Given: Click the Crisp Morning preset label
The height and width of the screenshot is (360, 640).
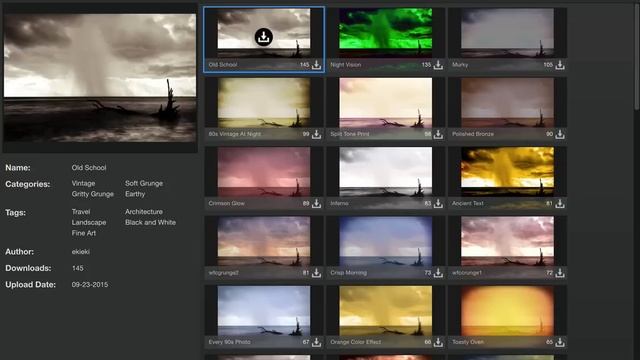Looking at the screenshot, I should [x=348, y=273].
